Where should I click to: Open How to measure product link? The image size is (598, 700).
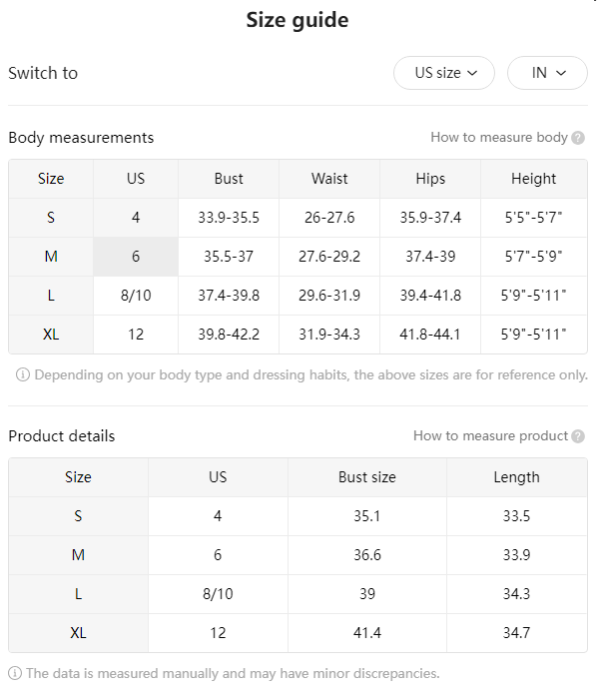[x=490, y=435]
